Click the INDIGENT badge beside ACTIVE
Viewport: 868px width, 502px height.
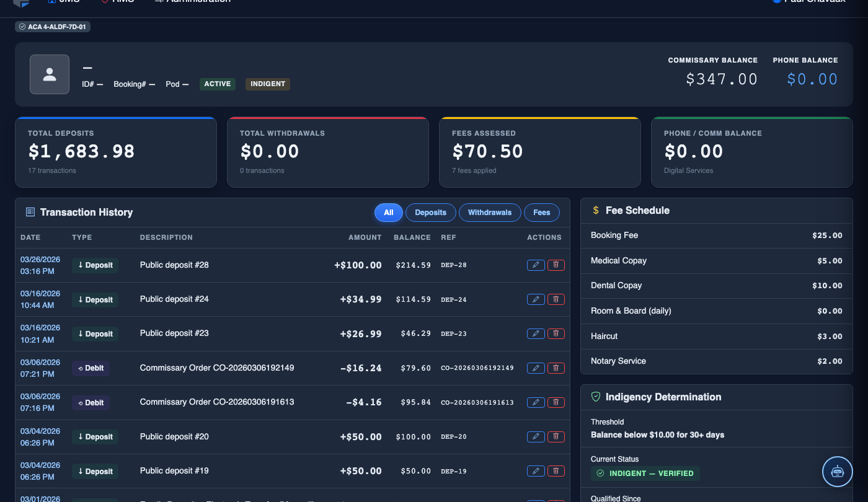268,84
